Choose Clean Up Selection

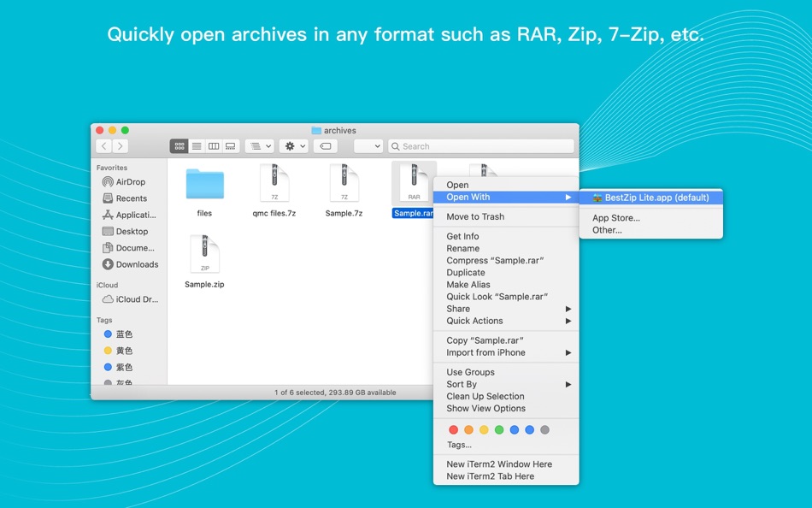tap(506, 396)
